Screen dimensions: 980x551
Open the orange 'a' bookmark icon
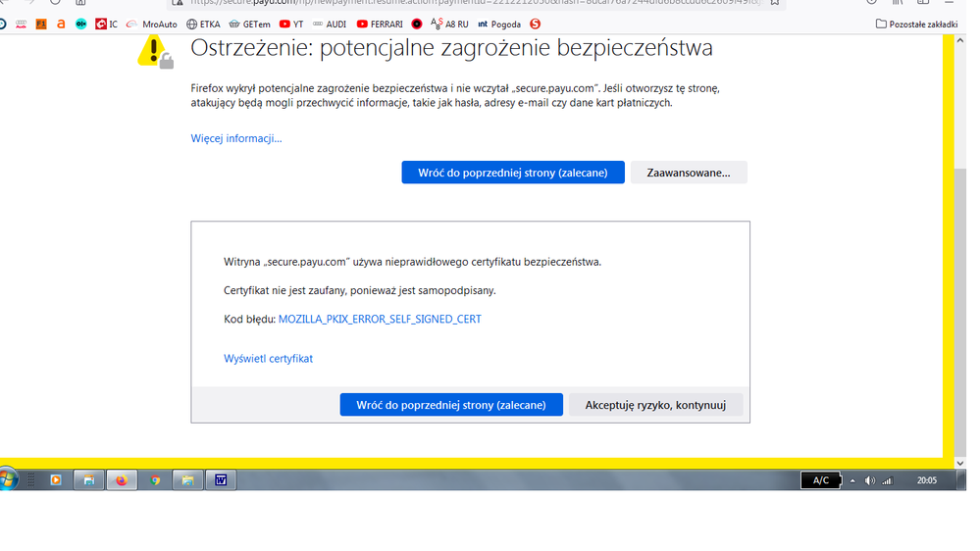point(61,25)
